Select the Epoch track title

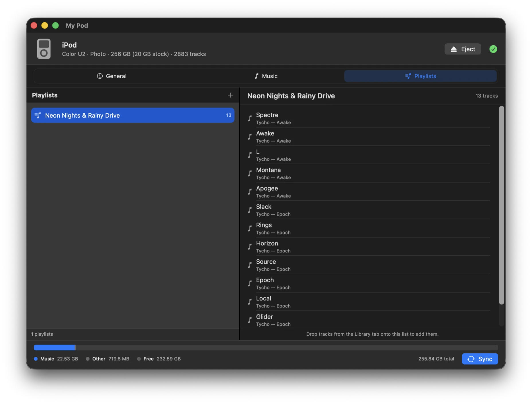(265, 280)
